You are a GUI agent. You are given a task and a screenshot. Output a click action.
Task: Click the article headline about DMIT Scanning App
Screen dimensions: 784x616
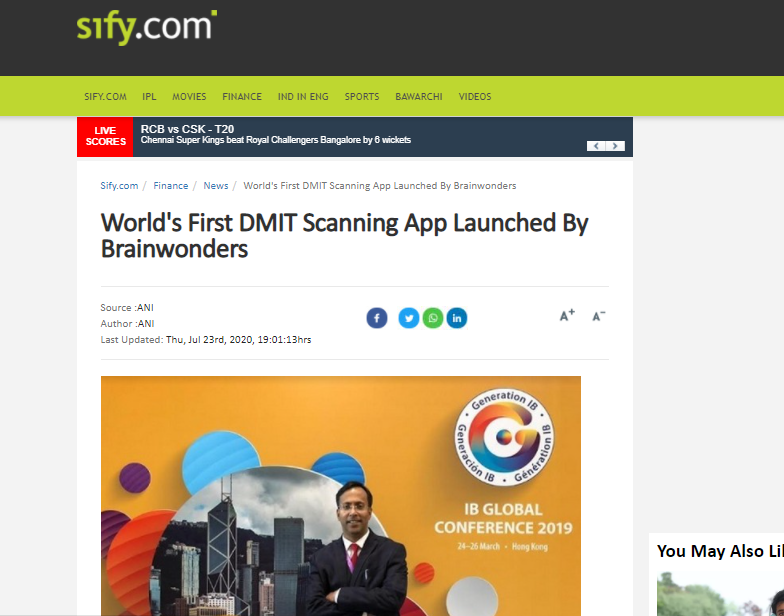click(x=344, y=236)
